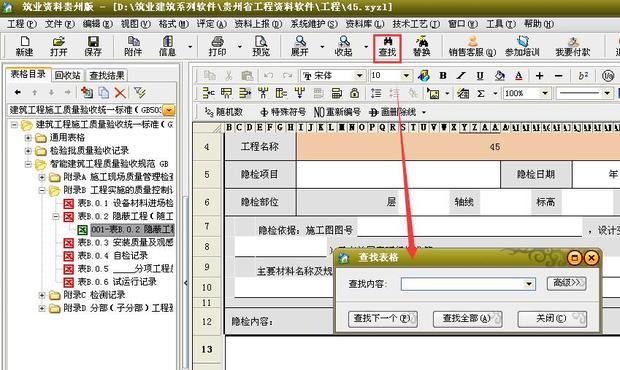Screen dimensions: 620x370
Task: Open the 100% zoom dropdown
Action: (545, 93)
